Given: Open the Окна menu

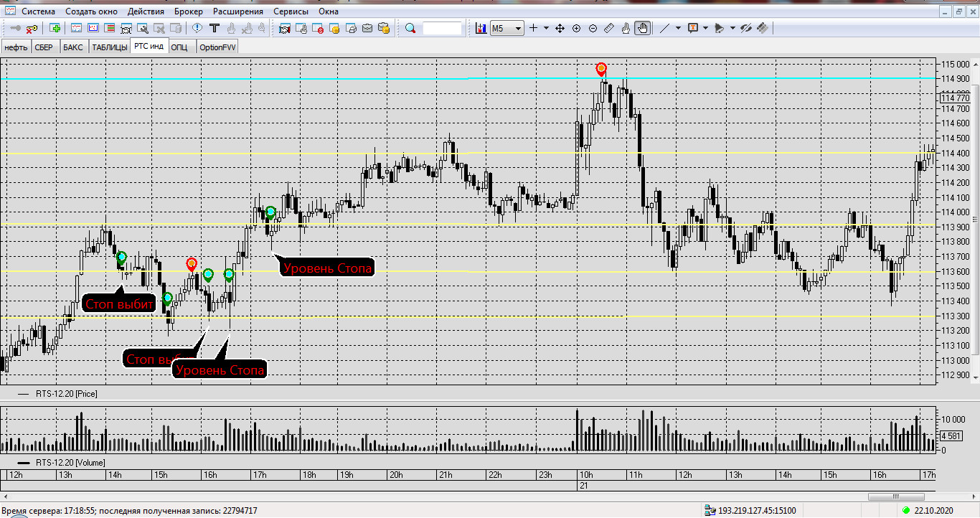Looking at the screenshot, I should (x=329, y=11).
